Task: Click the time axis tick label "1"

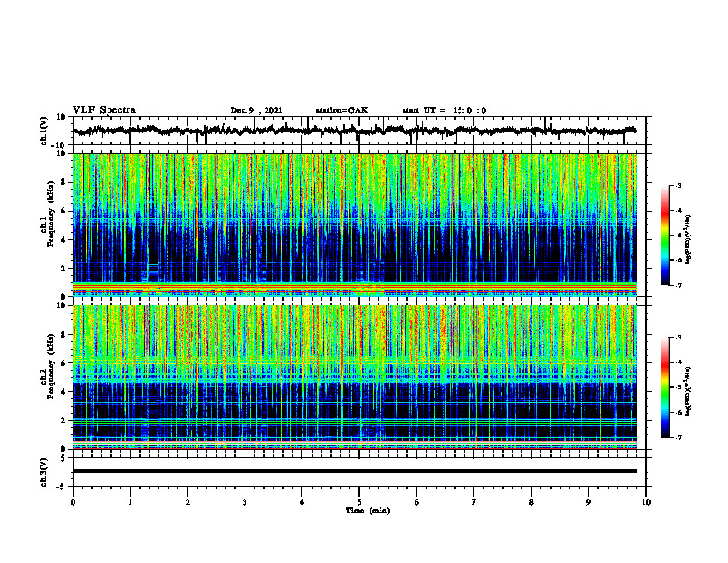Action: click(130, 502)
